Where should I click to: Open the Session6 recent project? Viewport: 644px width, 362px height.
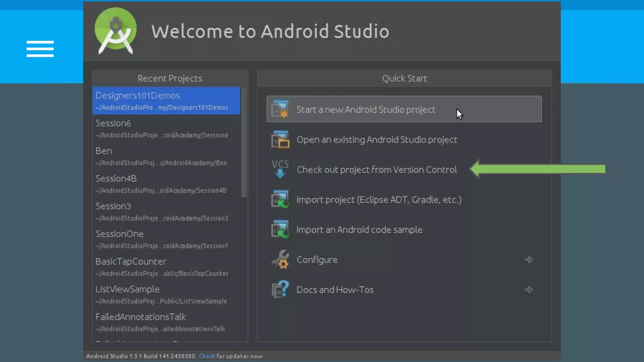click(166, 129)
